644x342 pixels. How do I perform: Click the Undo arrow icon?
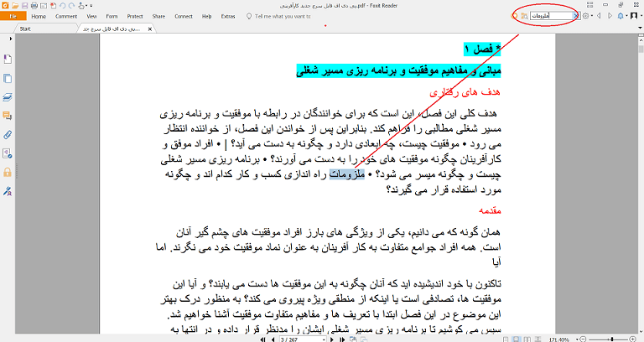pyautogui.click(x=62, y=6)
